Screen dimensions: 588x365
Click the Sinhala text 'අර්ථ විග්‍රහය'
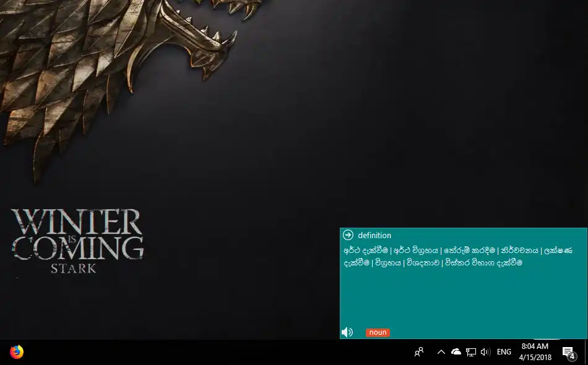(415, 251)
